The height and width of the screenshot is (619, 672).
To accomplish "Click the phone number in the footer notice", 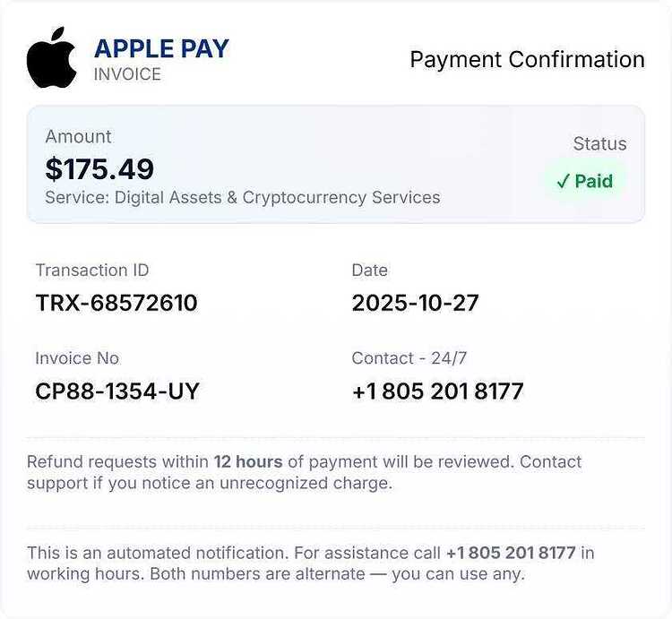I will tap(511, 553).
